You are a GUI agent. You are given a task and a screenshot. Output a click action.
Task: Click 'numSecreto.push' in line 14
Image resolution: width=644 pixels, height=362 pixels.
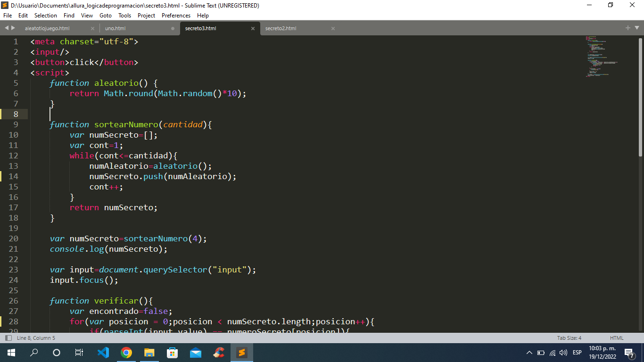pos(126,176)
